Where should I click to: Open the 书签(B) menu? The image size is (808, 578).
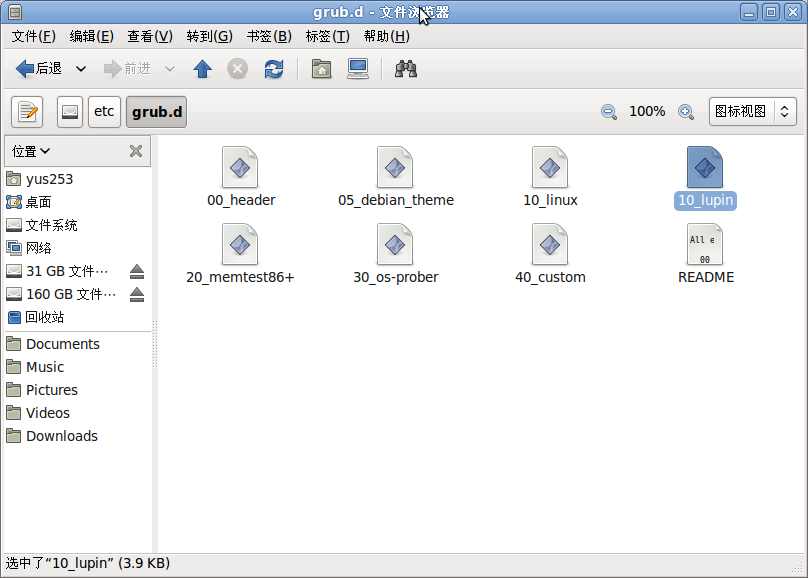pyautogui.click(x=269, y=36)
